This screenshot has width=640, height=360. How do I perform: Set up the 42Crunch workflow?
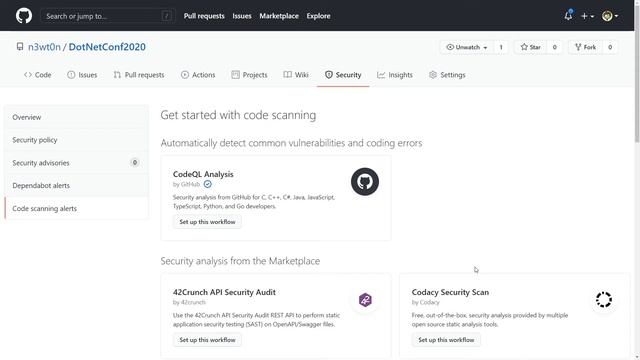(207, 340)
